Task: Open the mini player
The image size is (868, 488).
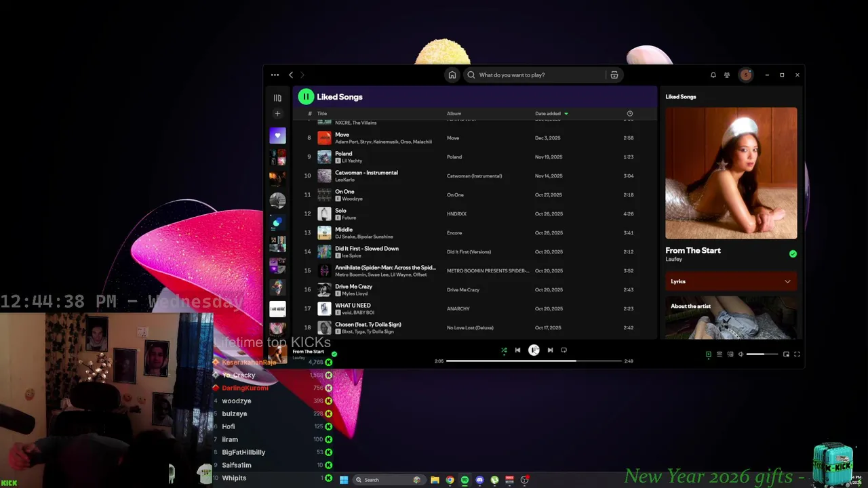Action: pos(786,354)
